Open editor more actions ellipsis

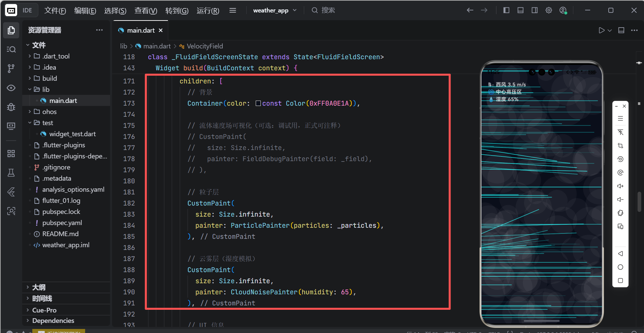click(634, 30)
